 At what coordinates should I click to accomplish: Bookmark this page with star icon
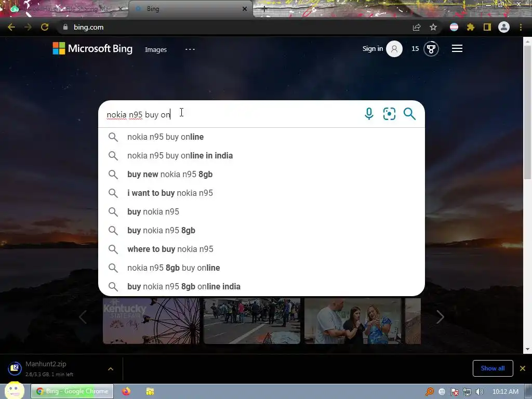[x=433, y=27]
